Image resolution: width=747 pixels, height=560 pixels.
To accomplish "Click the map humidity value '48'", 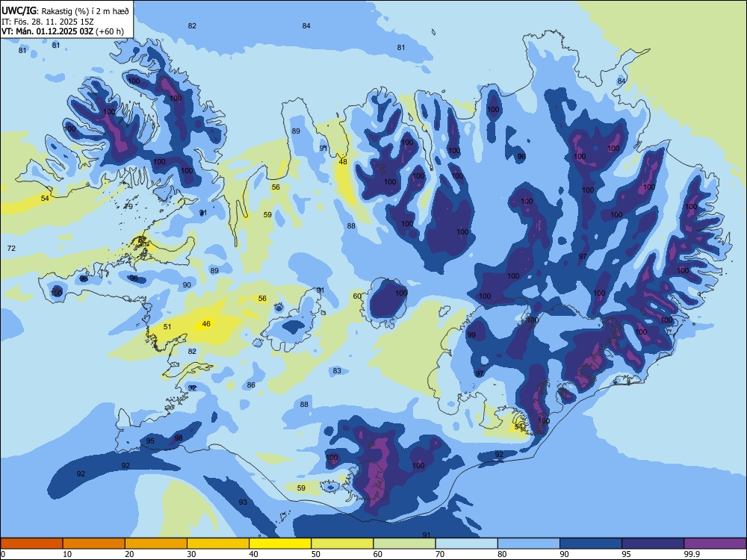I will [343, 162].
